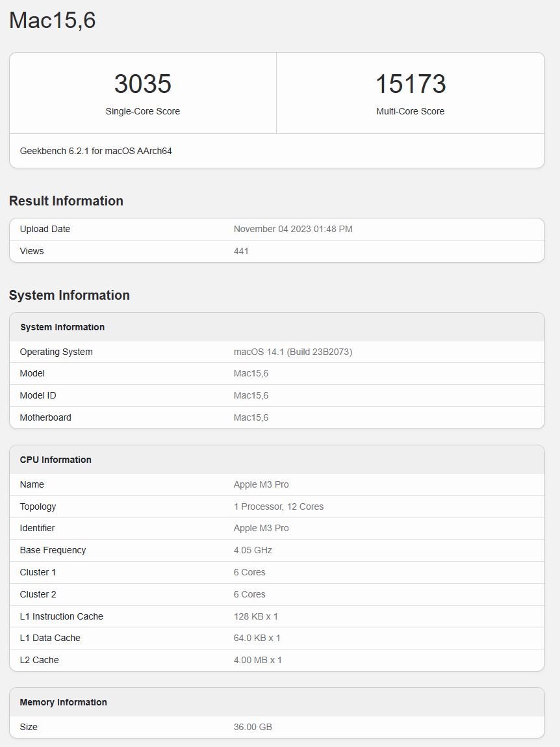Screen dimensions: 560x747
Task: Click the System Information table header
Action: pos(62,327)
